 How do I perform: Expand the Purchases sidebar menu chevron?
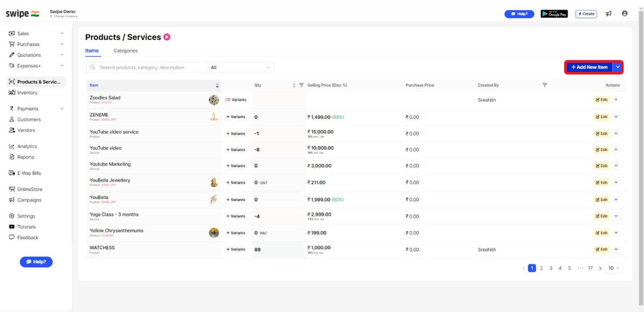[62, 44]
